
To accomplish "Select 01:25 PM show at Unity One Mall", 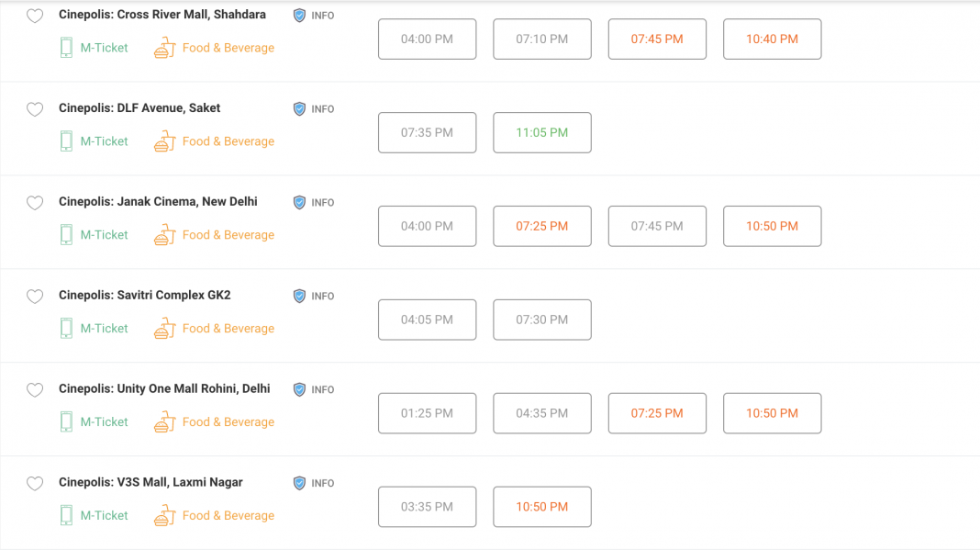I will 428,414.
